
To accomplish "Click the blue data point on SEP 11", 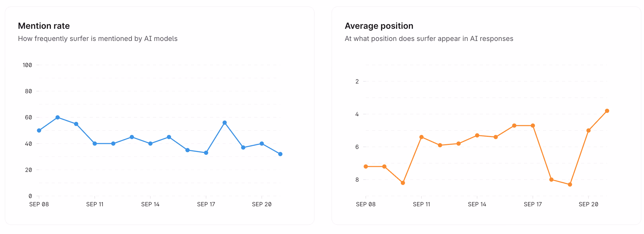I will (95, 144).
